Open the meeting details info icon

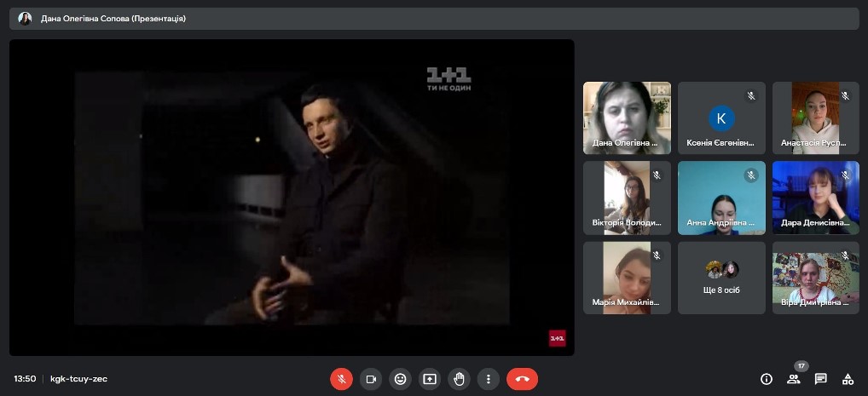pos(766,379)
